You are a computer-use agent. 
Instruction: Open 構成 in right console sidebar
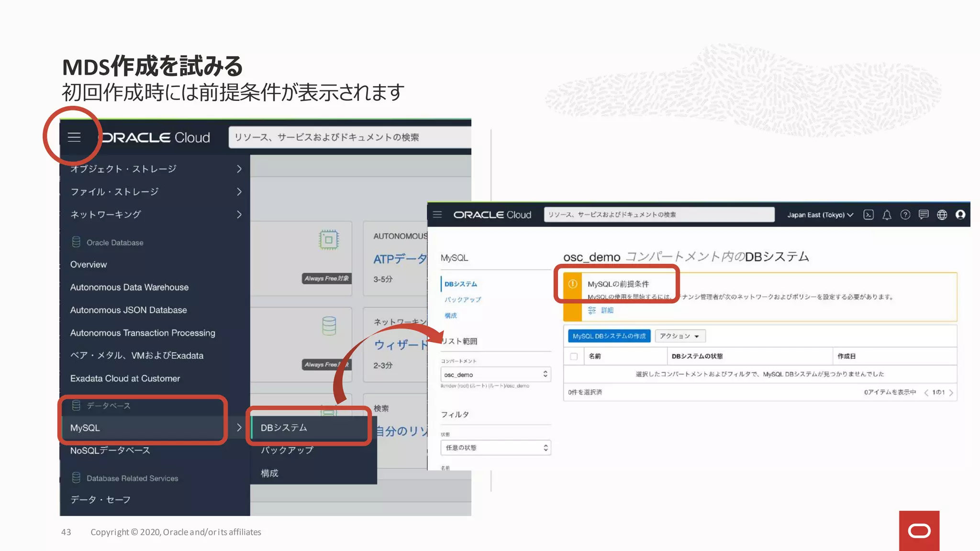pos(451,316)
